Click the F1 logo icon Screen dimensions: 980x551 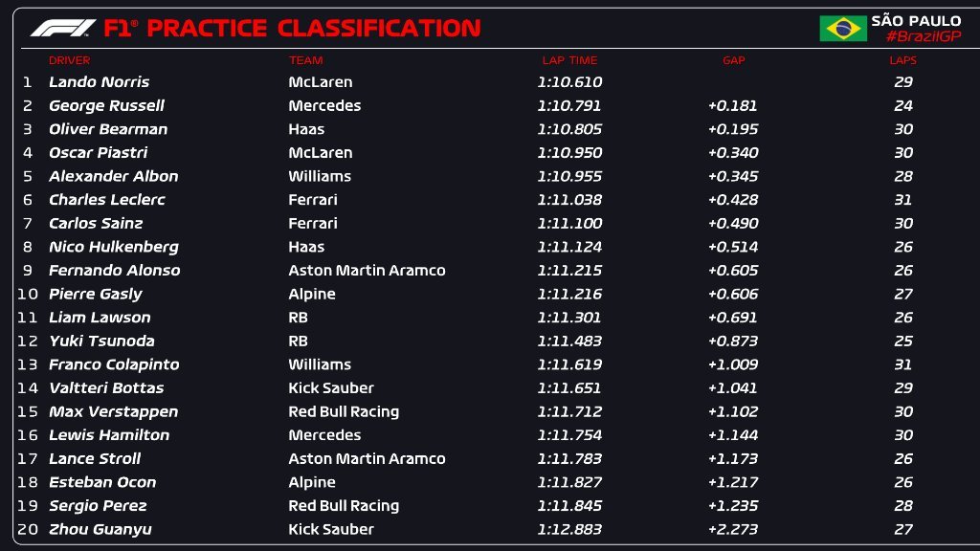click(x=62, y=28)
